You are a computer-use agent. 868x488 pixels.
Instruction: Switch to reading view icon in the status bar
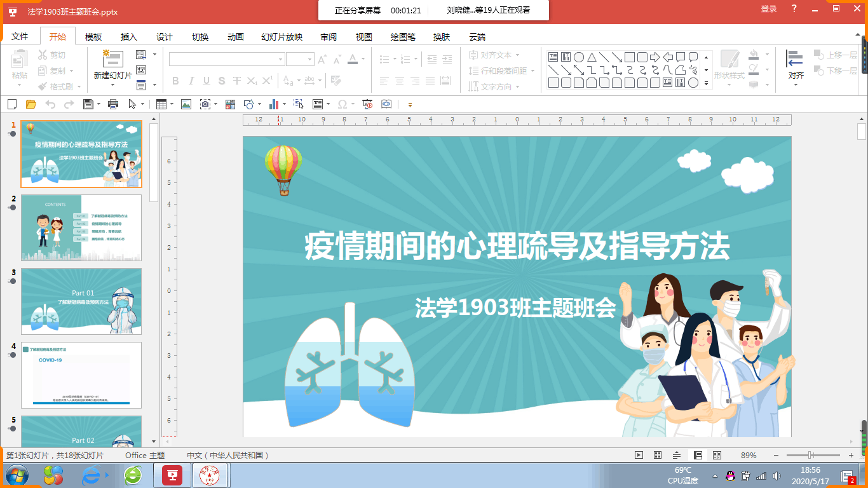[717, 455]
